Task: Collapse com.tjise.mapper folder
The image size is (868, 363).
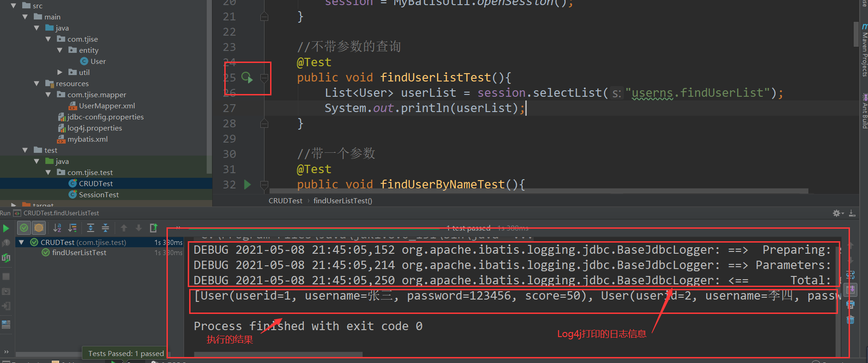Action: click(x=48, y=94)
